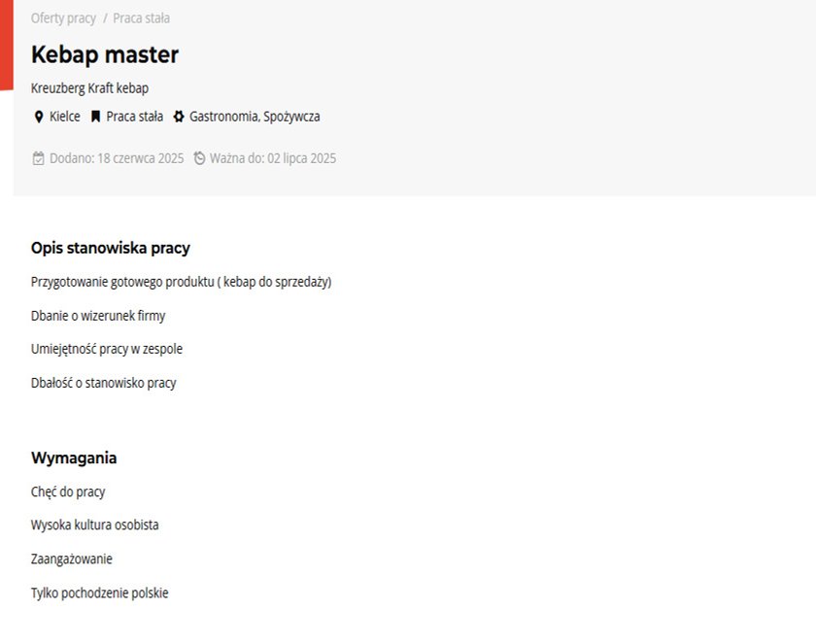Click the Ważna do: 02 lipca 2025 date

click(x=273, y=158)
